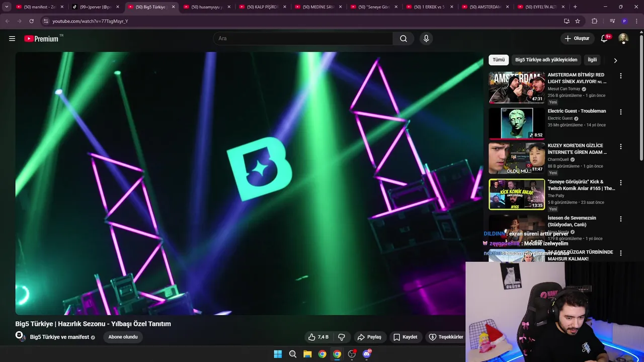Open Electric Guest Troubleman thumbnail

tap(517, 124)
